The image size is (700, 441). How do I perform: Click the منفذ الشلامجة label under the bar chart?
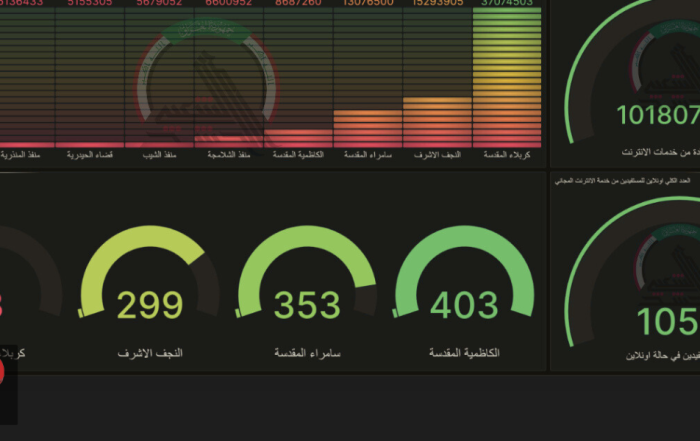pos(229,155)
